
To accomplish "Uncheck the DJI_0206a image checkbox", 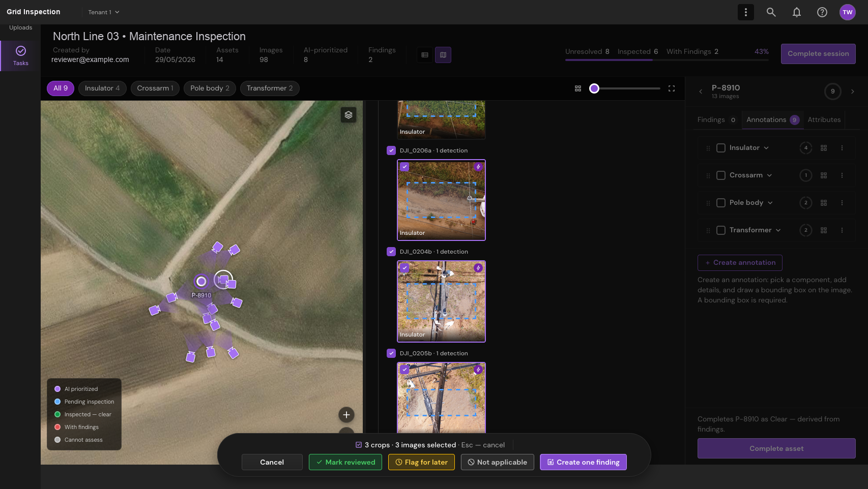I will pyautogui.click(x=391, y=150).
